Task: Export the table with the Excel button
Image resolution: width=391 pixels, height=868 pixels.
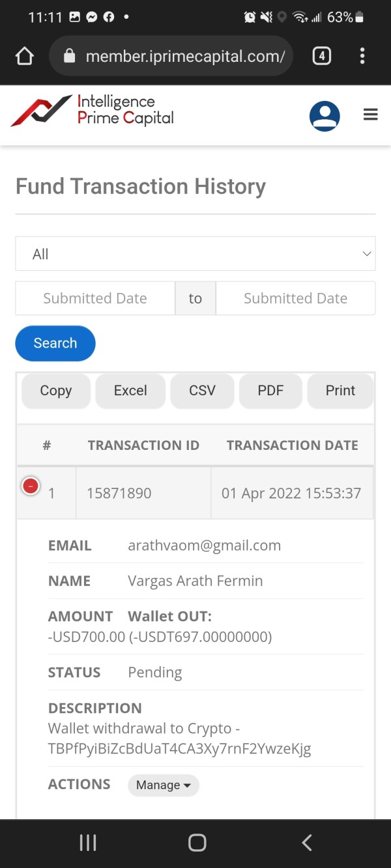Action: tap(130, 391)
